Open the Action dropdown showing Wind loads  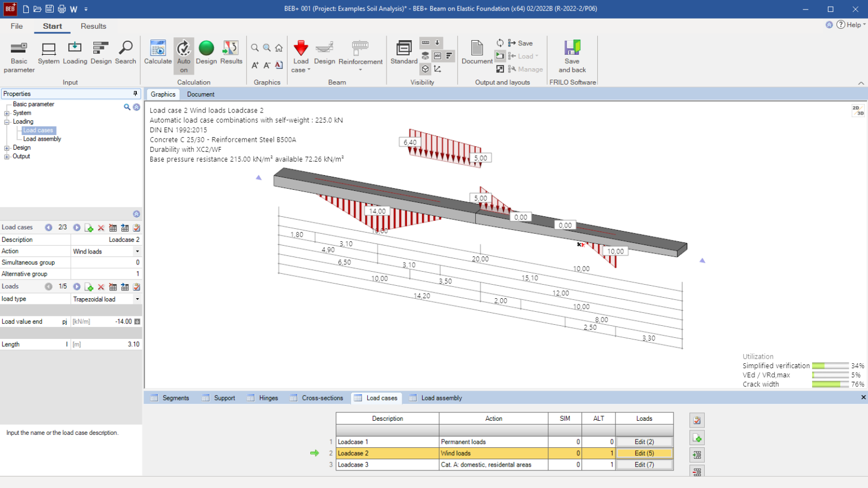(137, 251)
